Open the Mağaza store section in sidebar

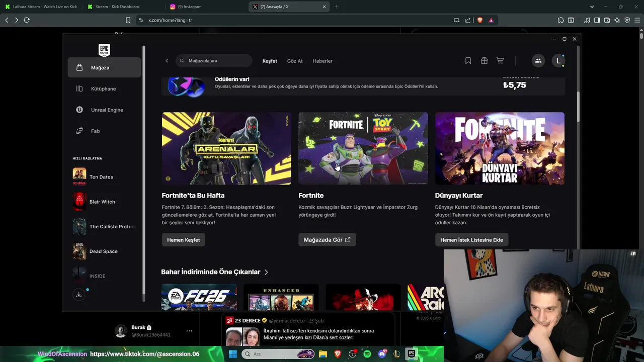(x=104, y=67)
